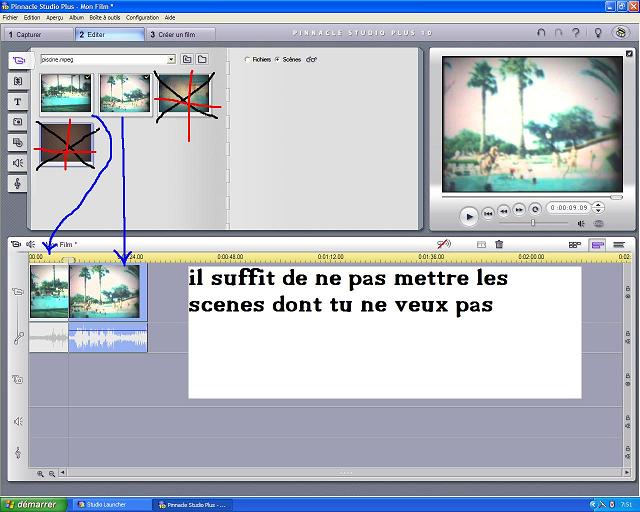The image size is (640, 512).
Task: Open the Aide menu
Action: coord(170,18)
